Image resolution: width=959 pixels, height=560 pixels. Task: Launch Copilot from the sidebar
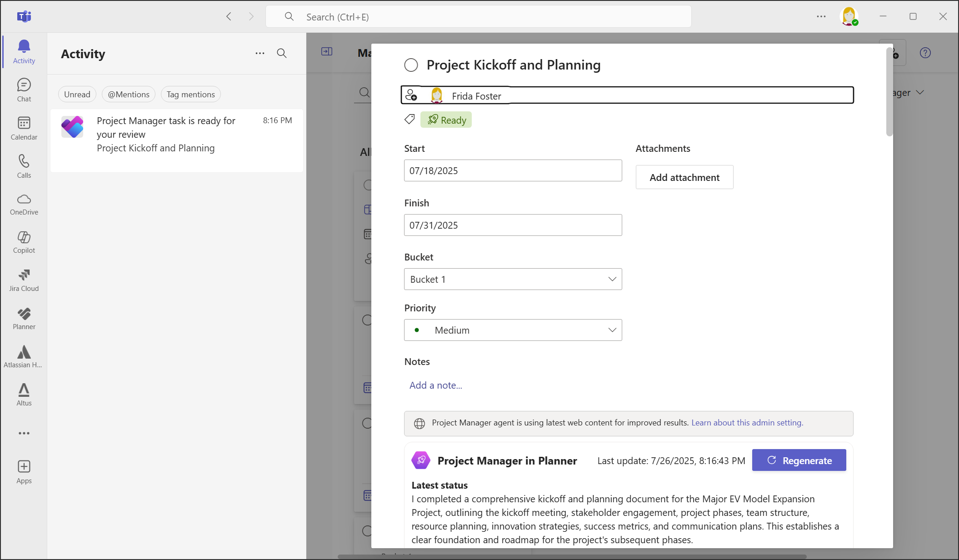(24, 243)
